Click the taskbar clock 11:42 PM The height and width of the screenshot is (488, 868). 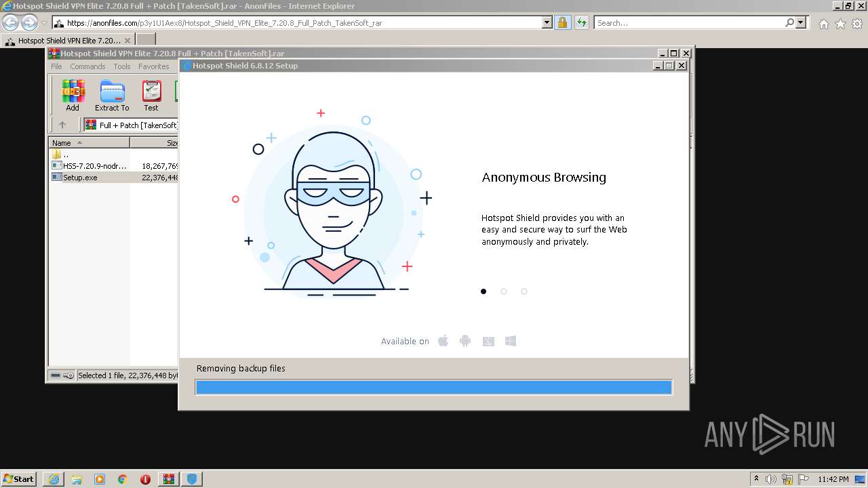(833, 479)
